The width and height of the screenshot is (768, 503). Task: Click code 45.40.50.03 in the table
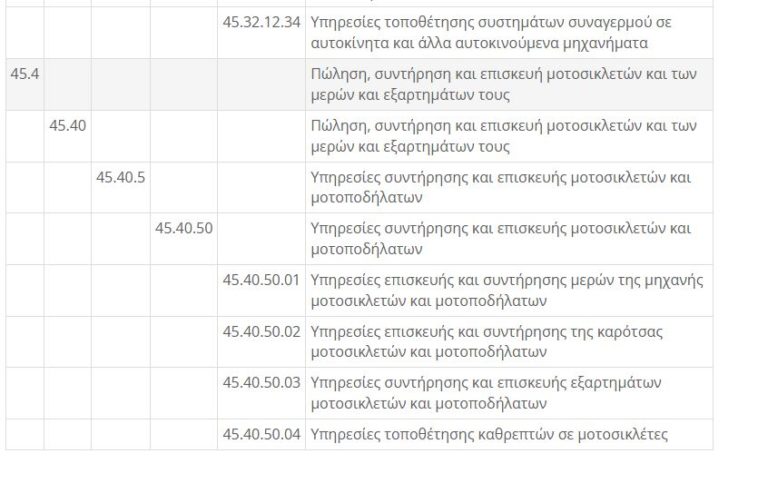(x=261, y=383)
